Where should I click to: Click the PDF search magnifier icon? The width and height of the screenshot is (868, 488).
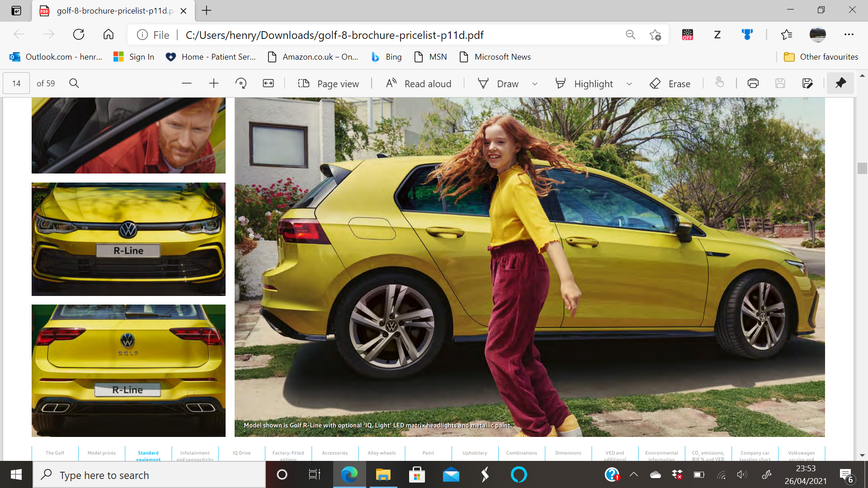pyautogui.click(x=74, y=84)
